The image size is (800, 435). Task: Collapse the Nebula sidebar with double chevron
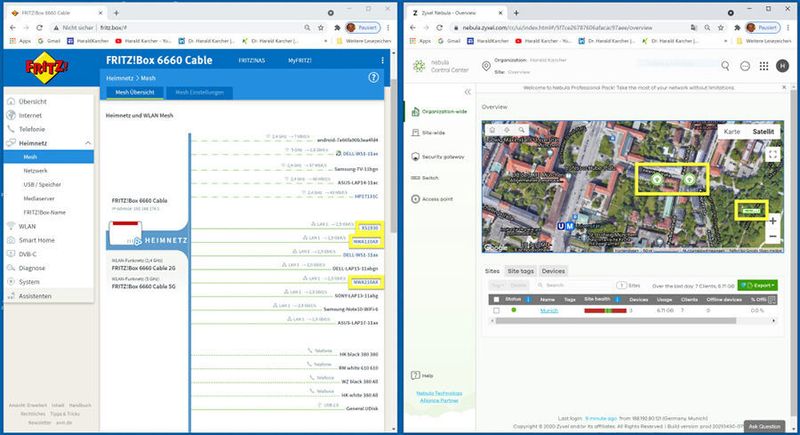coord(467,92)
